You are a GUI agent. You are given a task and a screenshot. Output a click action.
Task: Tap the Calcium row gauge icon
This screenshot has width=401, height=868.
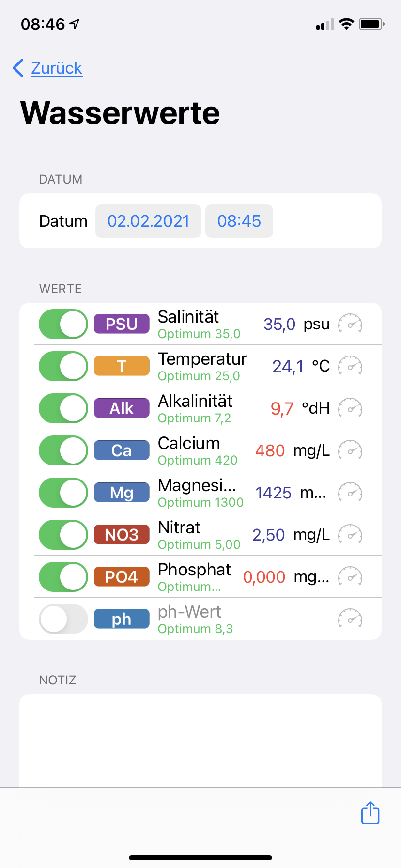[350, 450]
